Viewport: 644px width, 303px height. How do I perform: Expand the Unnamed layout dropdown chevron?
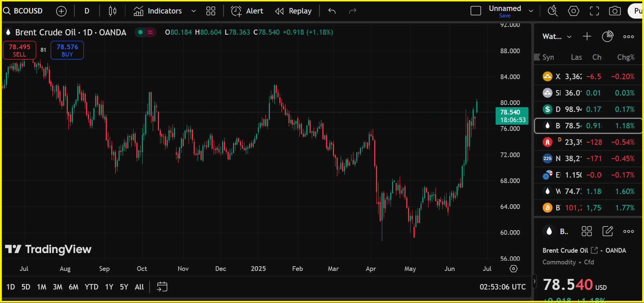coord(531,11)
